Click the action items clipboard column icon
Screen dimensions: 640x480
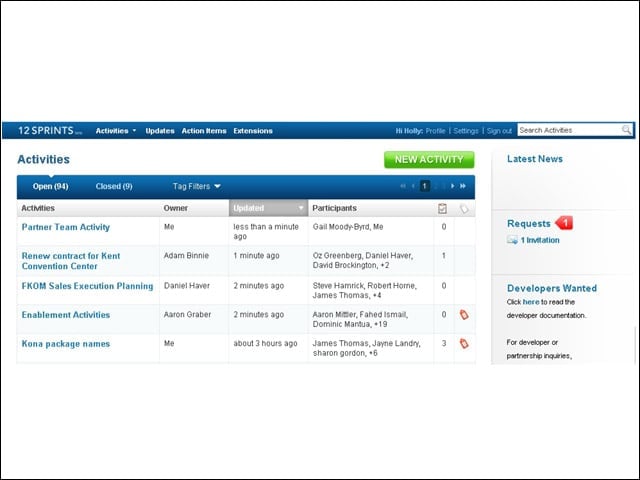[x=442, y=209]
